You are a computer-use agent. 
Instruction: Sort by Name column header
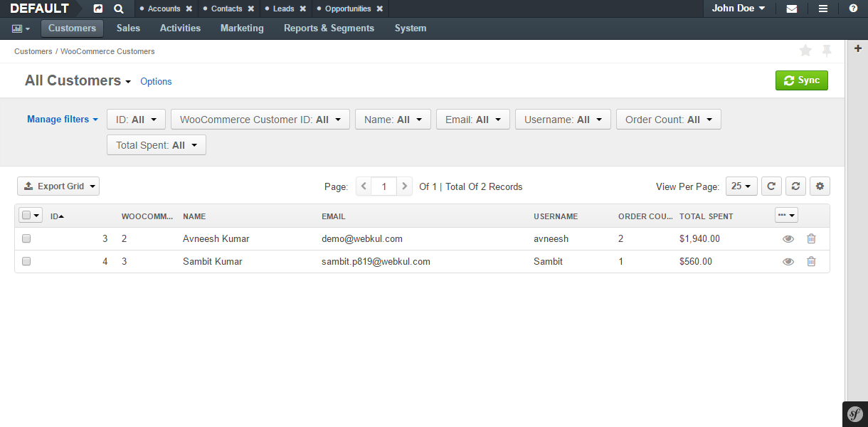tap(194, 216)
